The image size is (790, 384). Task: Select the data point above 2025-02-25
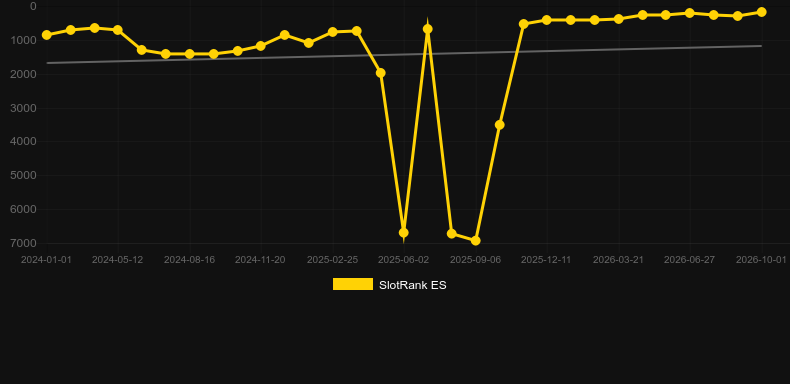pyautogui.click(x=333, y=32)
